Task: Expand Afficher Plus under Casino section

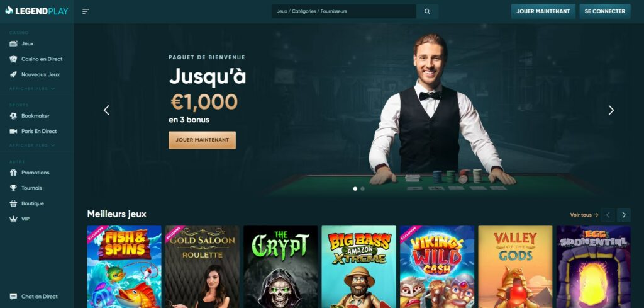Action: [x=32, y=89]
